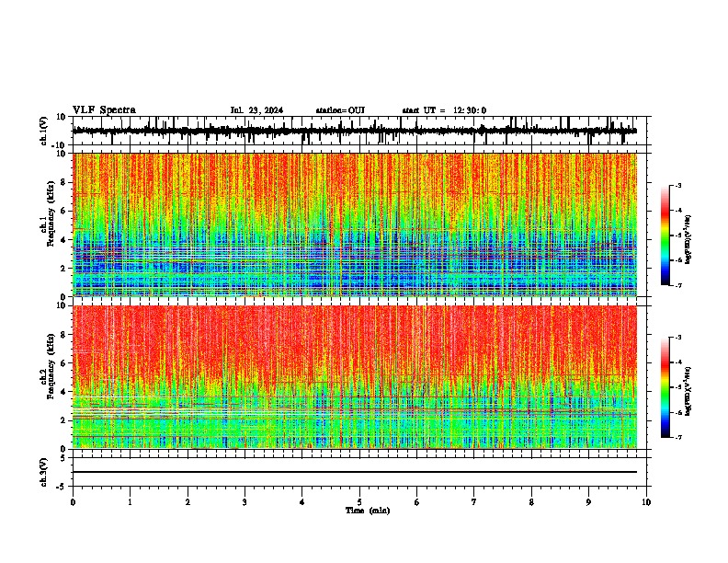Click the time axis tick label '8'
This screenshot has height=563, width=728.
tap(531, 502)
